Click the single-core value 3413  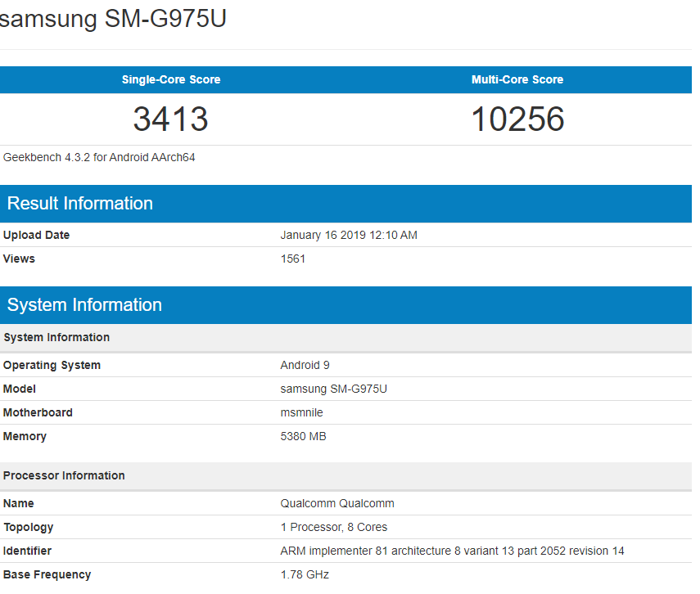pos(171,119)
